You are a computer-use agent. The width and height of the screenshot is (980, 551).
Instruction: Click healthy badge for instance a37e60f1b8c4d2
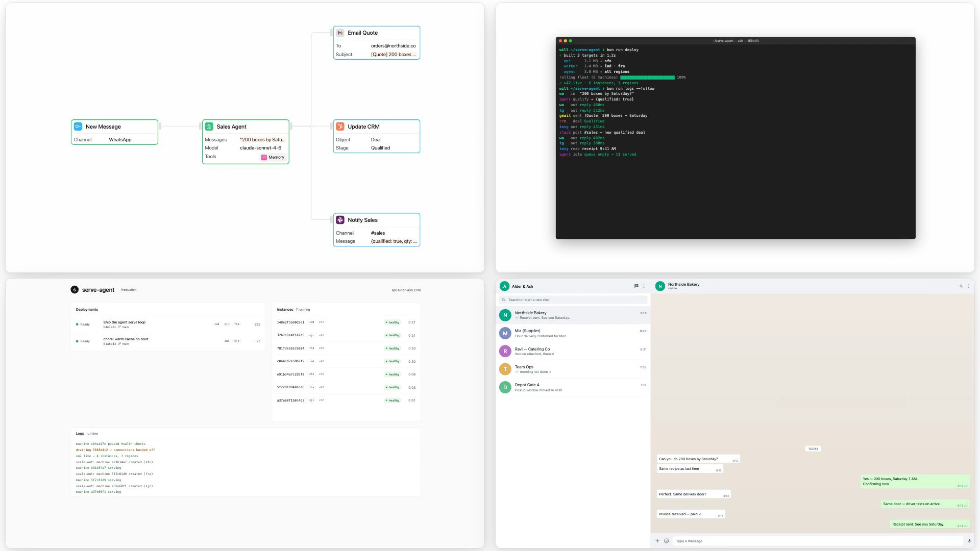pyautogui.click(x=393, y=400)
